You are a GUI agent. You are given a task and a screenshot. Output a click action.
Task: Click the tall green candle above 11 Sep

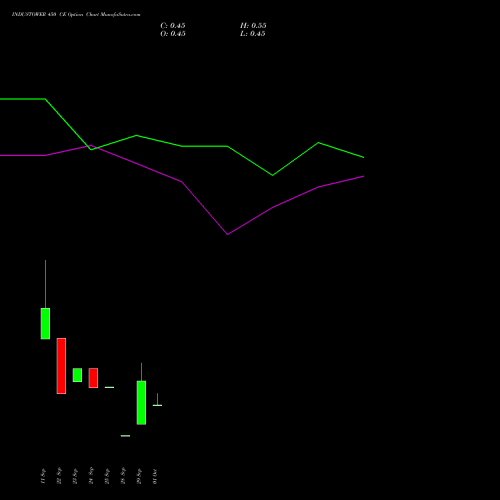(45, 323)
